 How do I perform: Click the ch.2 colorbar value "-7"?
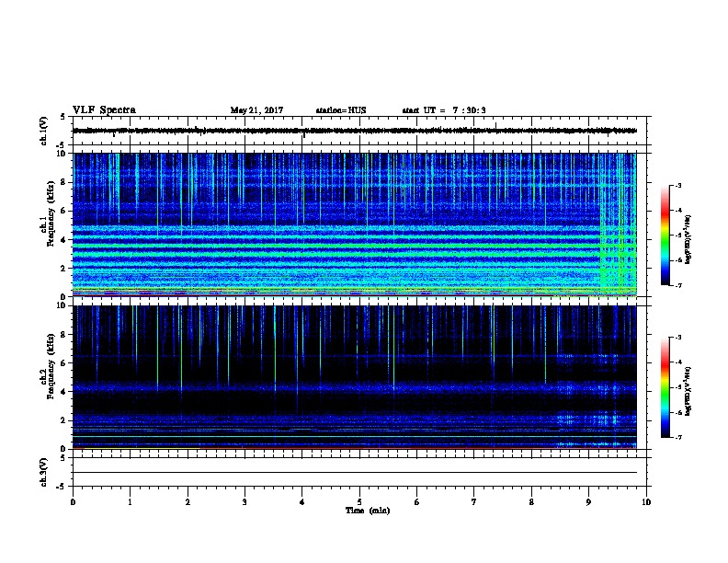677,438
